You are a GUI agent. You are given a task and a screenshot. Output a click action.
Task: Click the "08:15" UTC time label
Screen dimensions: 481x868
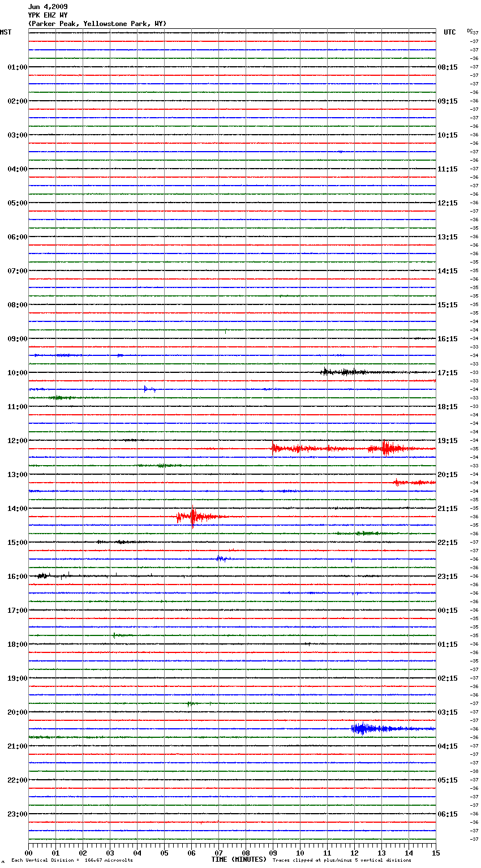(x=448, y=67)
